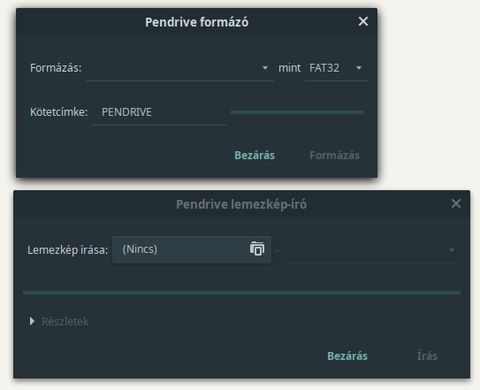The width and height of the screenshot is (480, 390).
Task: Click the Lemezkép írása label
Action: (68, 250)
